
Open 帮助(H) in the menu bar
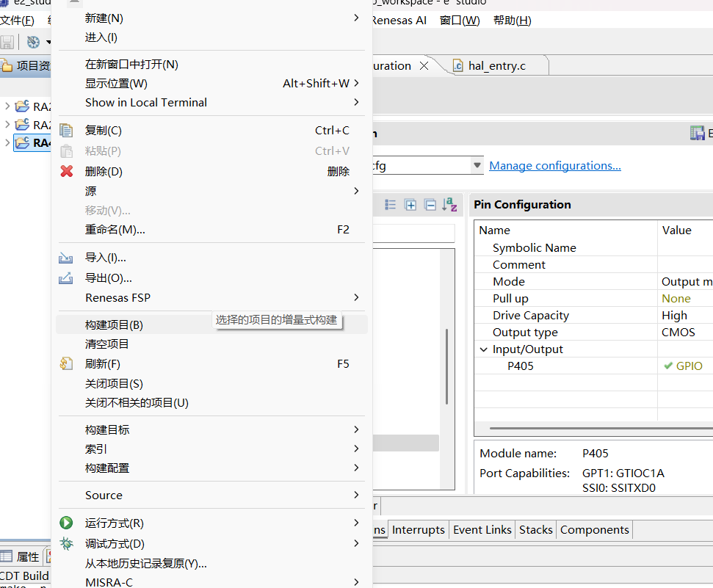click(x=512, y=21)
